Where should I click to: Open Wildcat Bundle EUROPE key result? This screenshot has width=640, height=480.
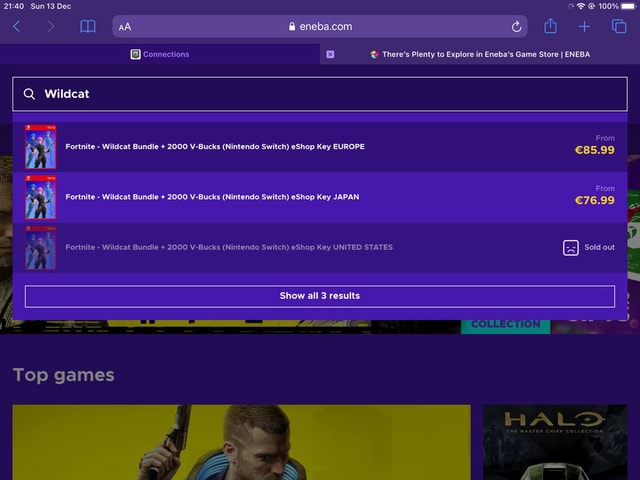coord(320,147)
